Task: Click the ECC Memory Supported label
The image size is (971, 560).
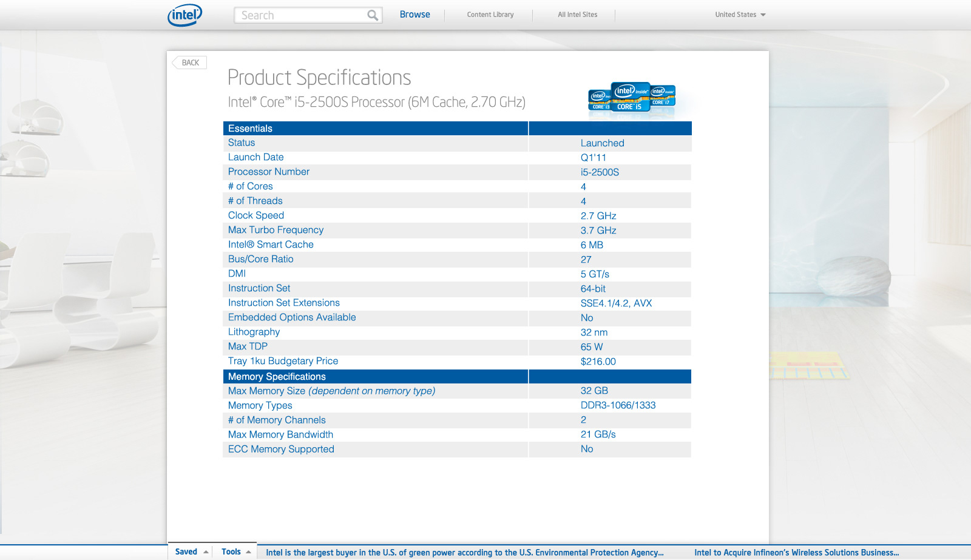Action: click(x=282, y=449)
